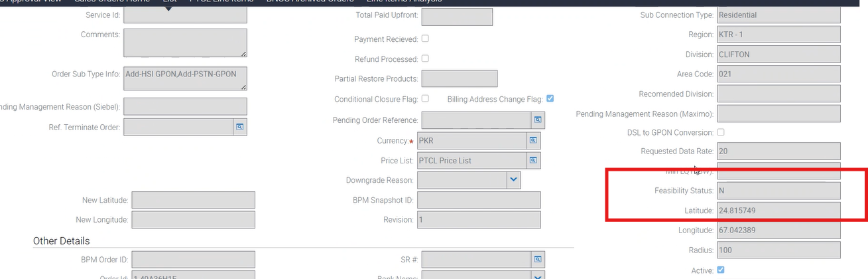Open the Price List lookup icon
The image size is (868, 279).
[x=533, y=160]
